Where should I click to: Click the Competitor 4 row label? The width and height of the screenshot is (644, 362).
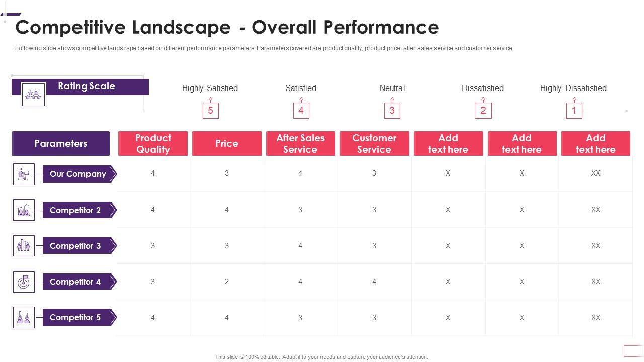[x=76, y=282]
